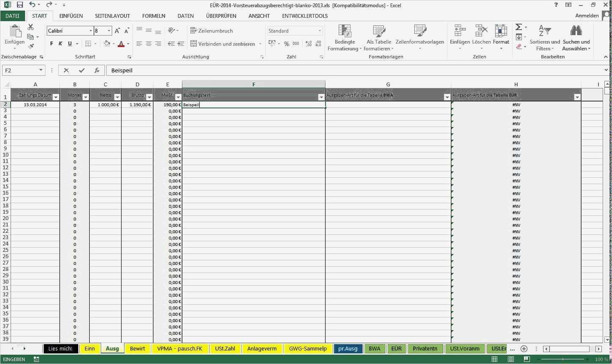Screen dimensions: 612x364
Task: Toggle italic formatting (K)
Action: [x=61, y=44]
